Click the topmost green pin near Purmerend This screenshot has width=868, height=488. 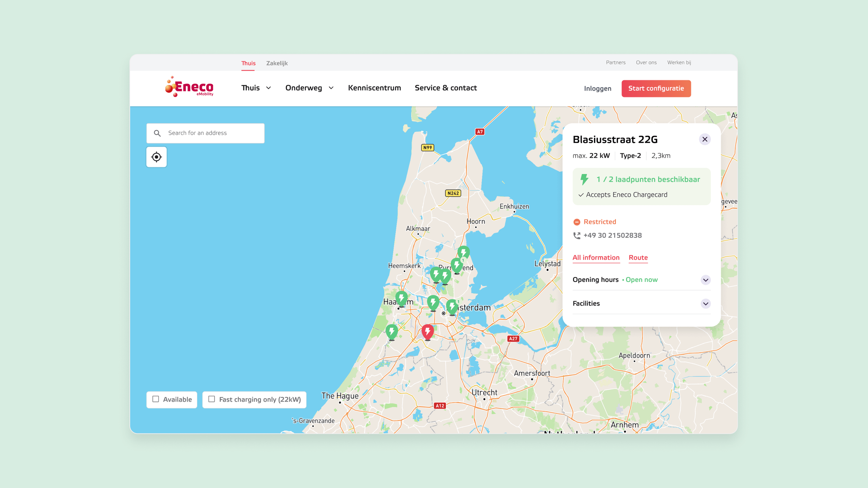click(x=464, y=252)
